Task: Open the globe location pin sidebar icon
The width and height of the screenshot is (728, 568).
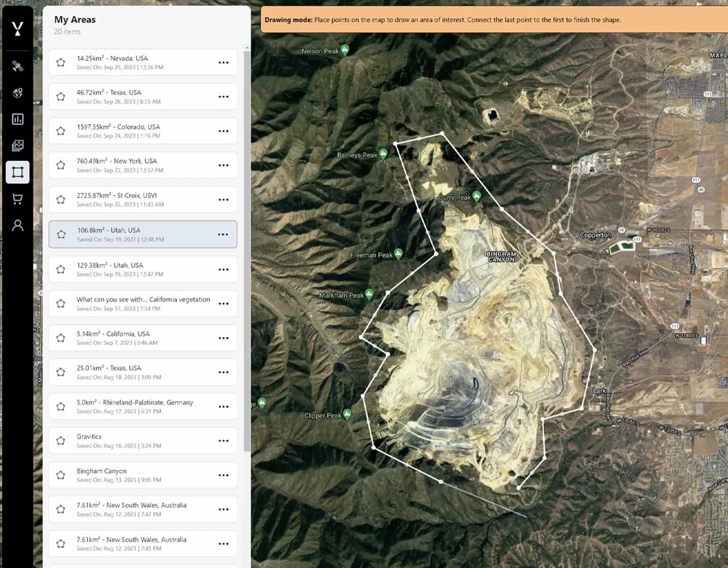Action: click(x=17, y=93)
